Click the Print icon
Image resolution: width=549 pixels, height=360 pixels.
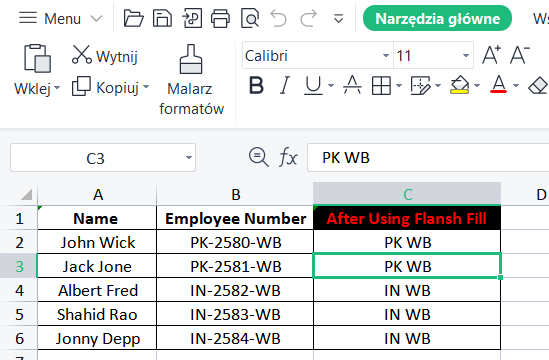coord(220,18)
